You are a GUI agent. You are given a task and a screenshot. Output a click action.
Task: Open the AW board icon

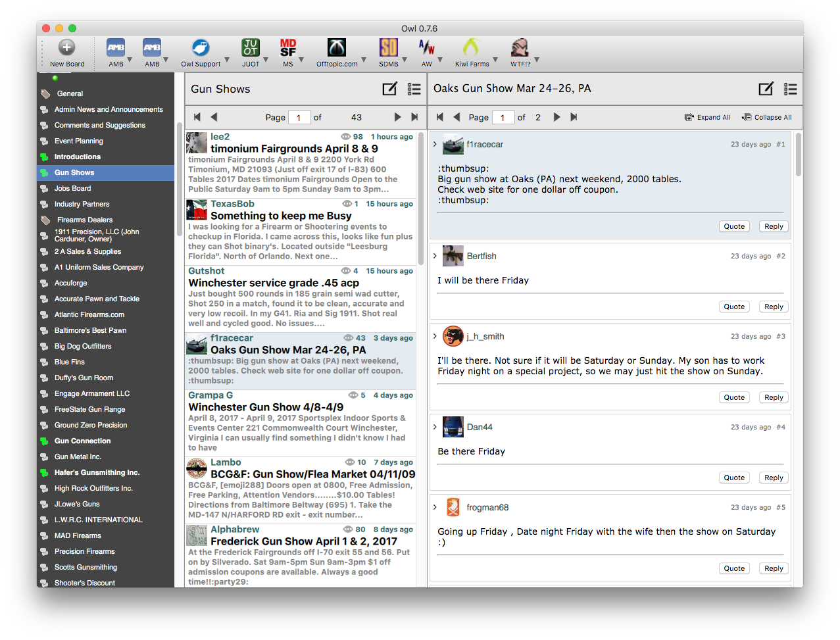coord(427,47)
